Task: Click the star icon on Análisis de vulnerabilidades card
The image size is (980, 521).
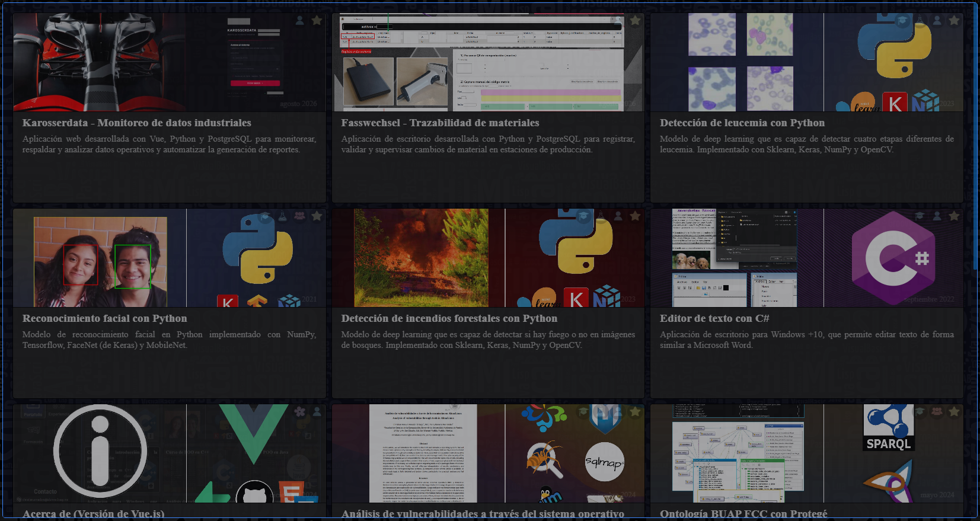Action: [x=636, y=412]
